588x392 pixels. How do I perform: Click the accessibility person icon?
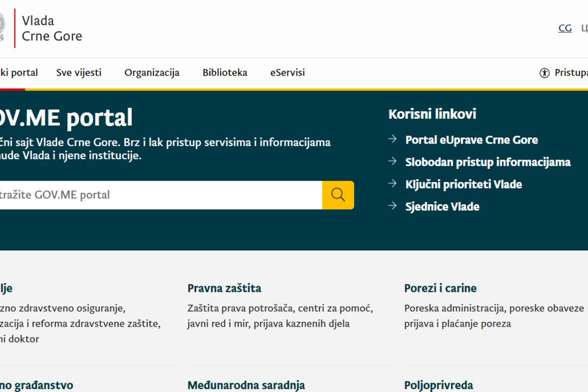[x=544, y=73]
